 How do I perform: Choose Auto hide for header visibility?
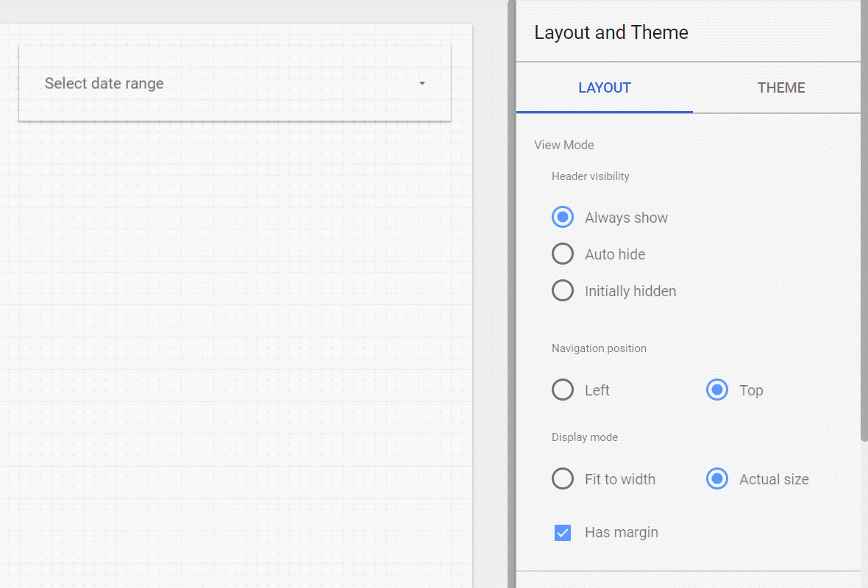click(563, 254)
